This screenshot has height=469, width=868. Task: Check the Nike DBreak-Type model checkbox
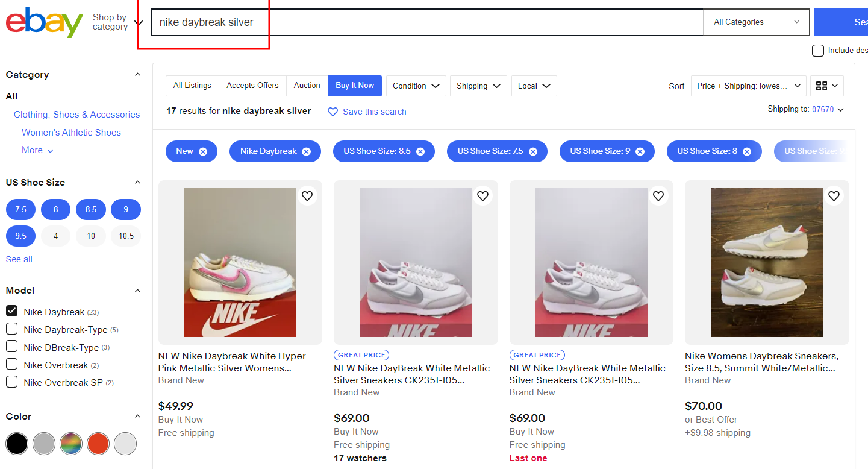click(11, 346)
